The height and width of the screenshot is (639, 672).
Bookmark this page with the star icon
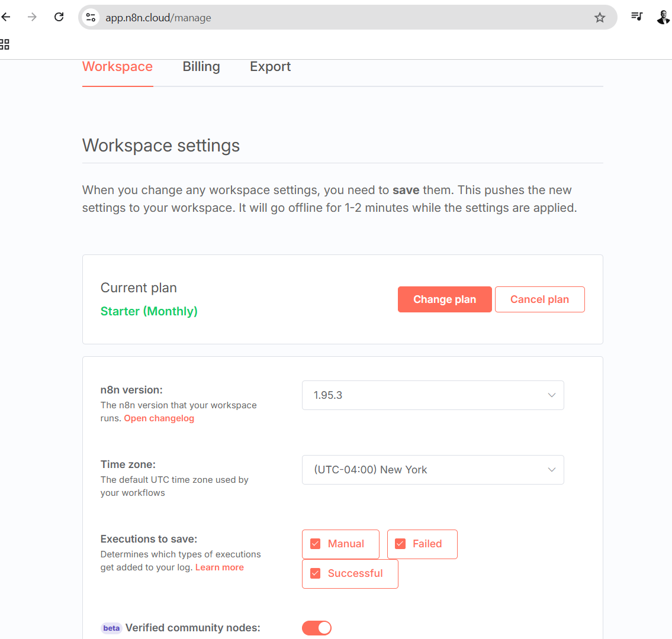[600, 18]
